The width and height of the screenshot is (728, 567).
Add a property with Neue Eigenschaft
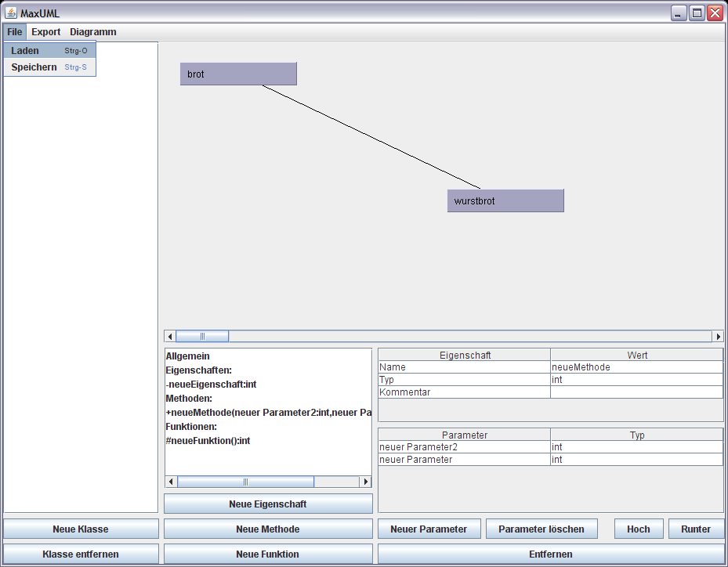tap(268, 504)
